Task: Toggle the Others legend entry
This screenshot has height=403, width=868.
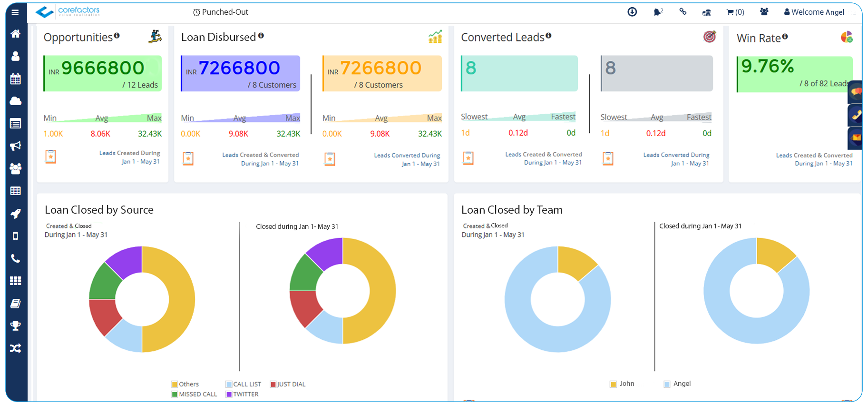Action: pyautogui.click(x=185, y=384)
